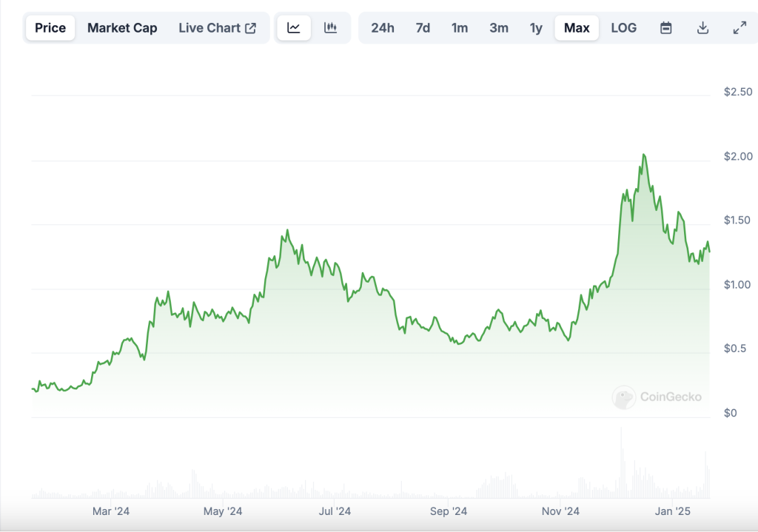Click the Jan '25 date label
The height and width of the screenshot is (532, 758).
click(672, 511)
